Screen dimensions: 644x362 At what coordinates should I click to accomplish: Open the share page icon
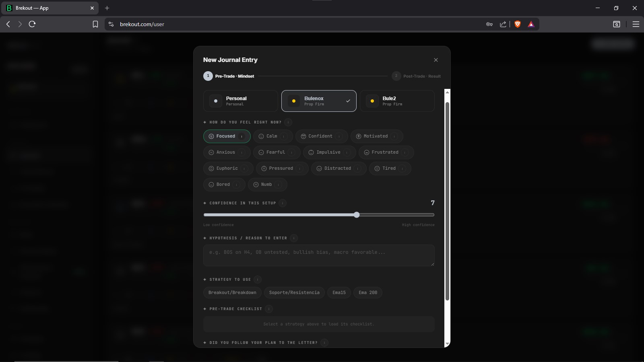503,24
